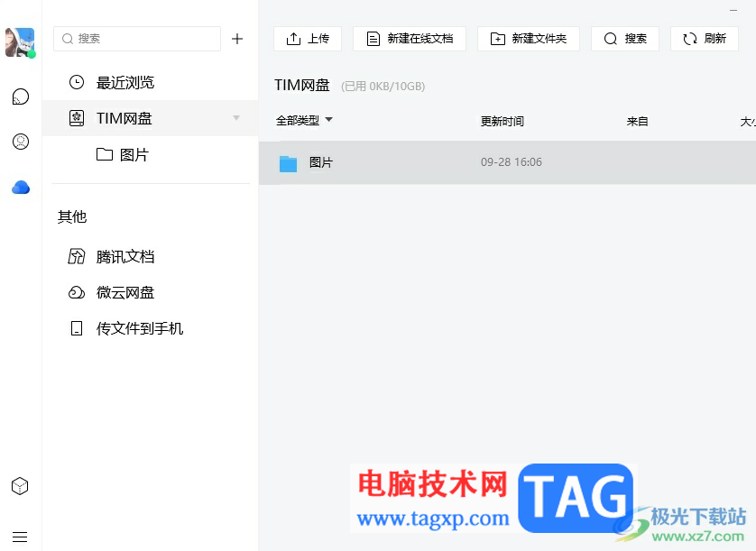Click the phone transfer icon
The width and height of the screenshot is (756, 551).
point(76,328)
